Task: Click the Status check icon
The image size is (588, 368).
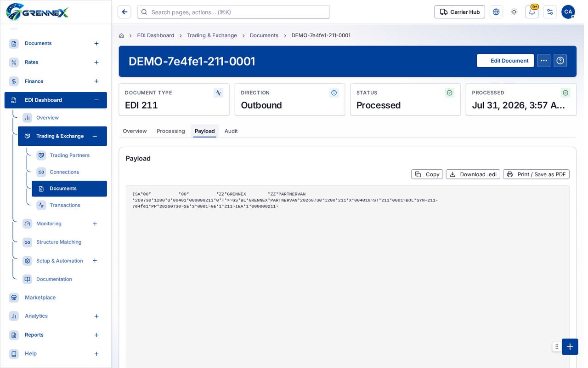Action: click(x=450, y=93)
